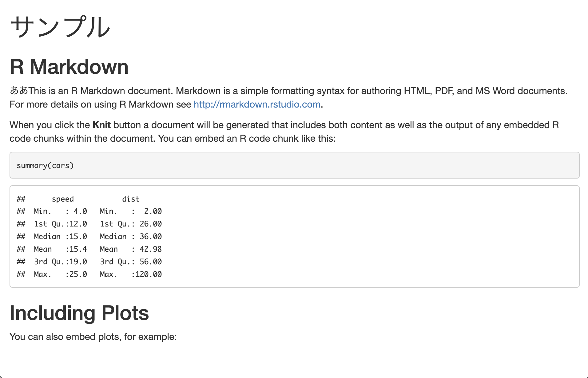Viewport: 588px width, 378px height.
Task: Click the speed column header in output
Action: click(x=63, y=199)
